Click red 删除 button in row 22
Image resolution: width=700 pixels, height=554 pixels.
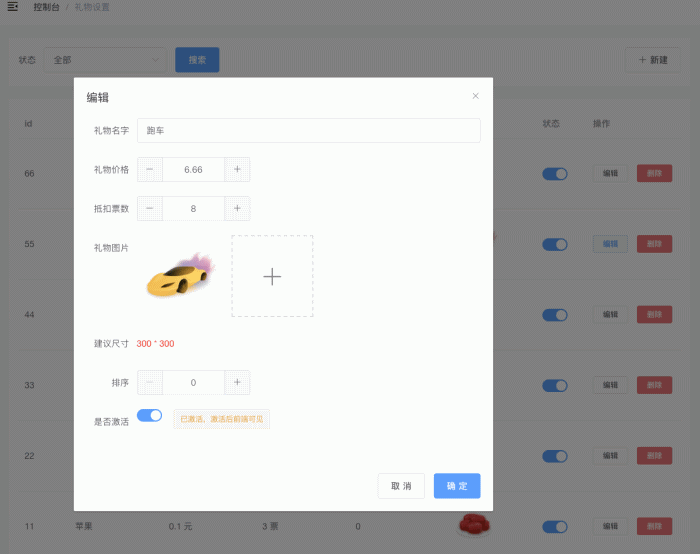point(654,455)
